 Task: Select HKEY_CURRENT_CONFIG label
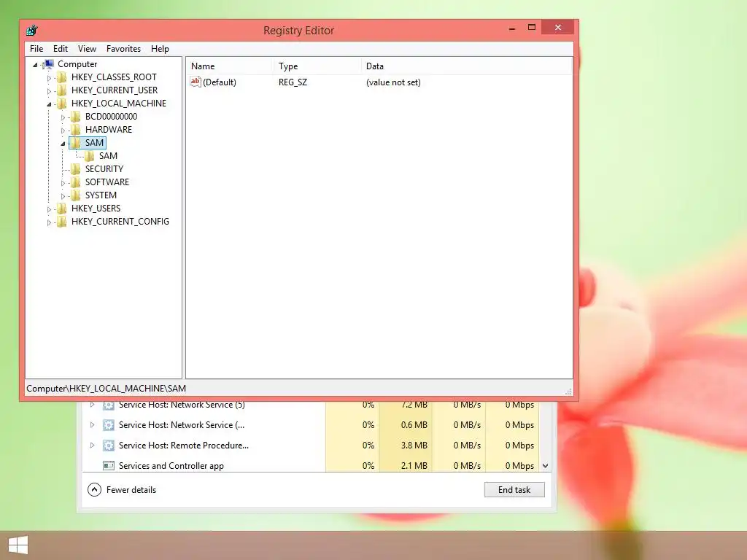120,222
